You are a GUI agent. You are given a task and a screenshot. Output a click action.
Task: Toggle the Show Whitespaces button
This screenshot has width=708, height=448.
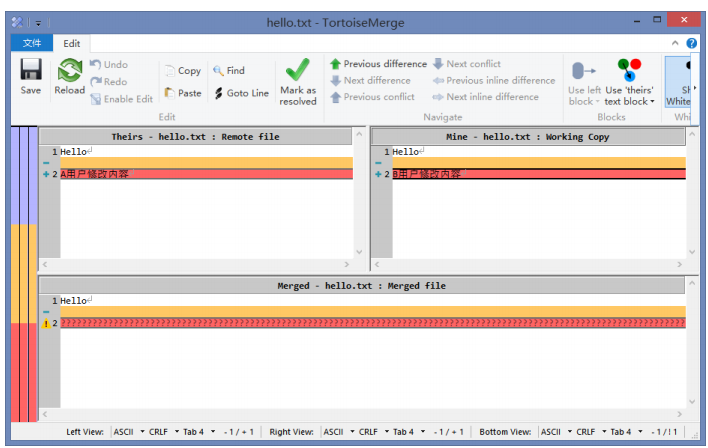click(x=678, y=82)
